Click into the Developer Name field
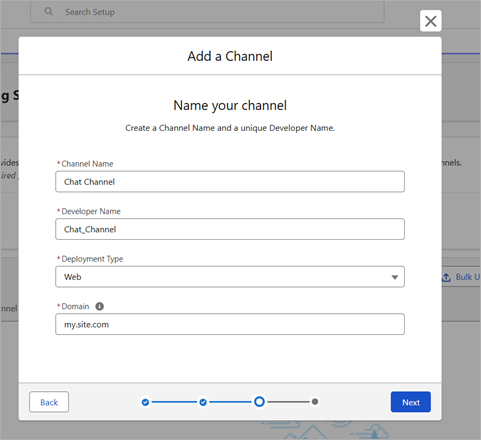The height and width of the screenshot is (440, 481). 230,229
